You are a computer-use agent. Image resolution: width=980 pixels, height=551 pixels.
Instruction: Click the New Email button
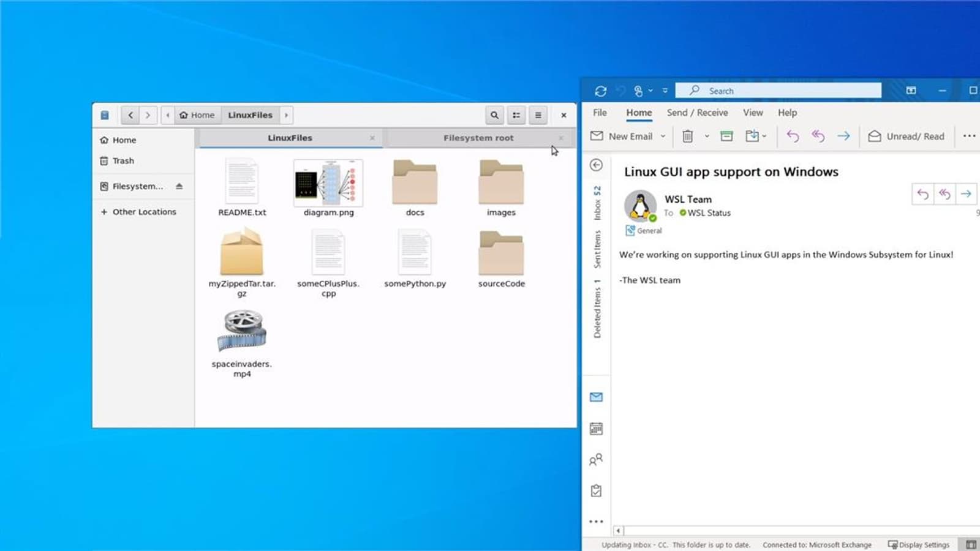(x=621, y=137)
